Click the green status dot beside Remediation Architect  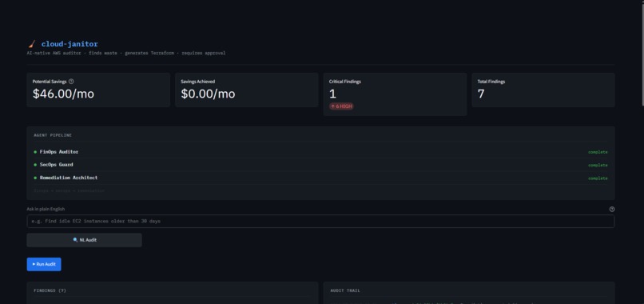(35, 178)
